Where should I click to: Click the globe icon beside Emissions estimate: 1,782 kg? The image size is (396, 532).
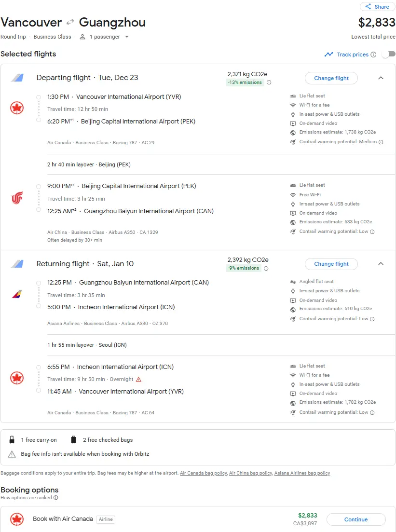(292, 403)
